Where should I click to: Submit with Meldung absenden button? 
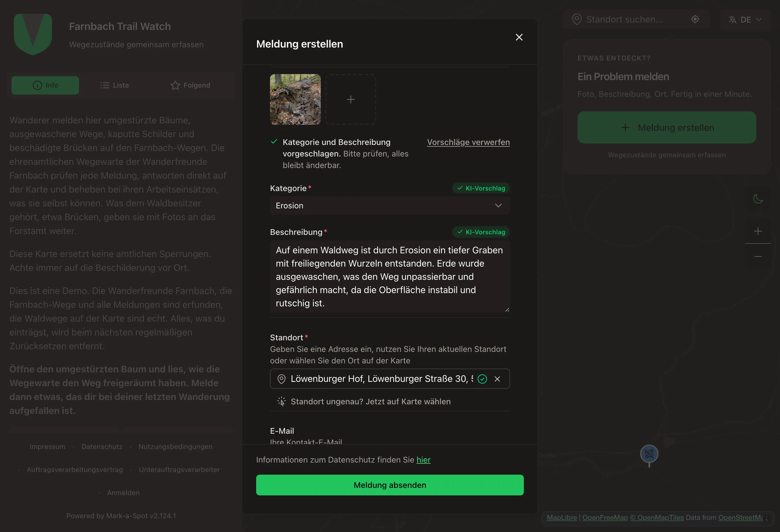point(390,485)
